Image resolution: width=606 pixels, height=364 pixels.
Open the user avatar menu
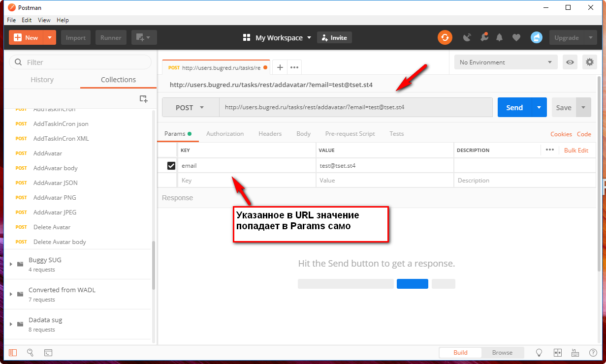pyautogui.click(x=536, y=37)
